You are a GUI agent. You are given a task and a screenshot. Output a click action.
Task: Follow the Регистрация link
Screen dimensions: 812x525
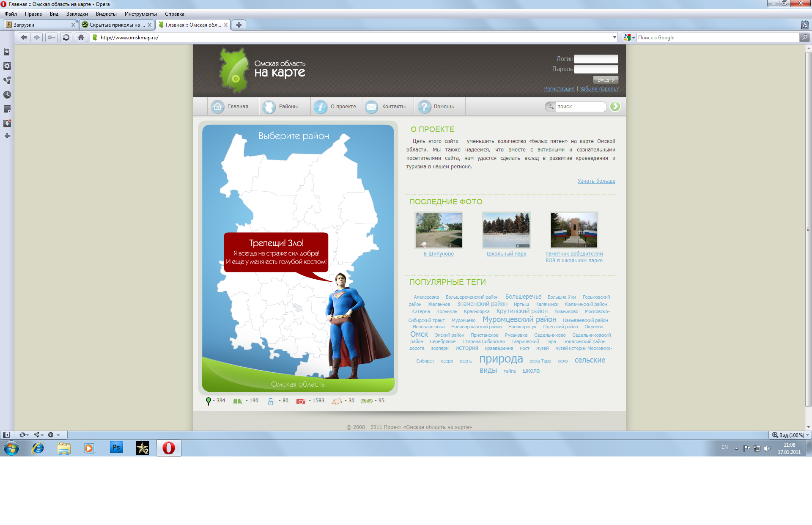(559, 89)
